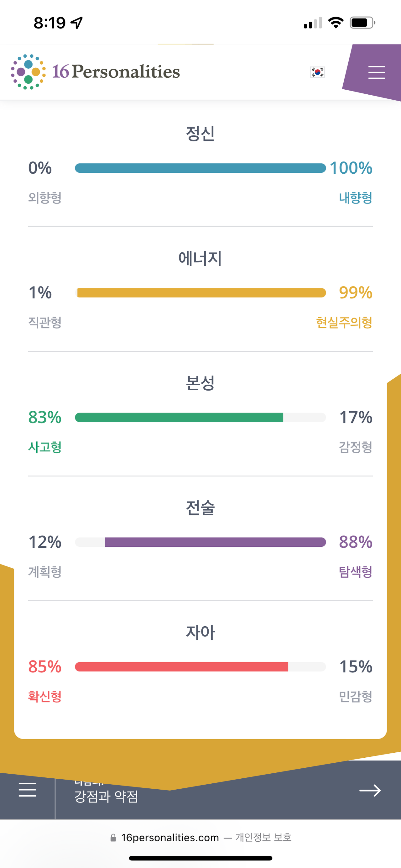Select the 사고형 label
The image size is (401, 868).
coord(45,447)
